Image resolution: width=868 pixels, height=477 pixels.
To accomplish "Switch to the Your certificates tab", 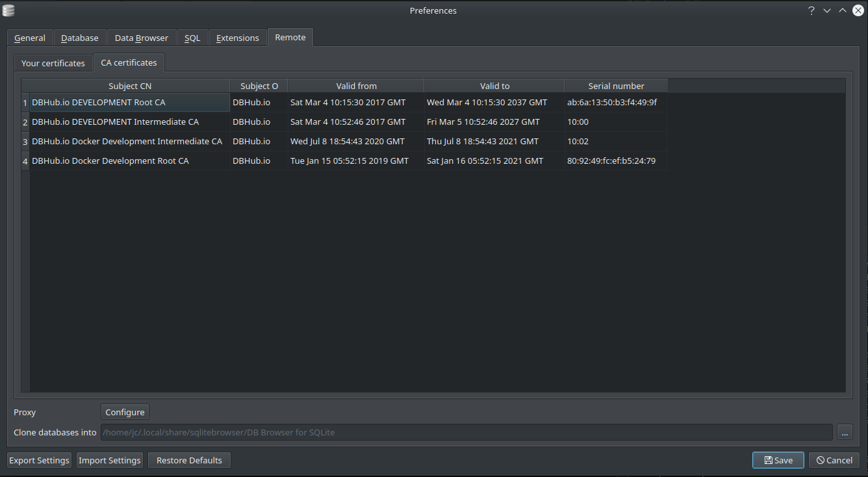I will pos(53,62).
